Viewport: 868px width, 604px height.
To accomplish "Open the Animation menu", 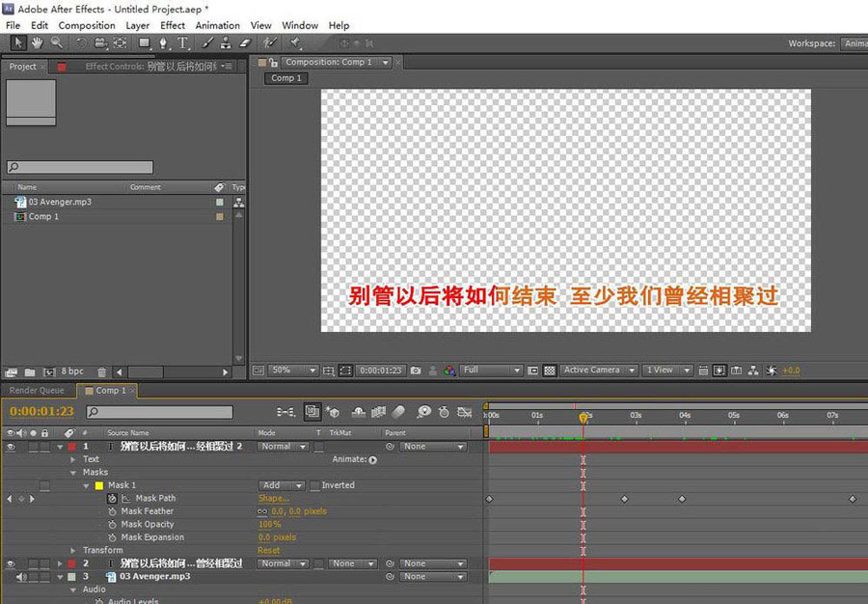I will 217,25.
